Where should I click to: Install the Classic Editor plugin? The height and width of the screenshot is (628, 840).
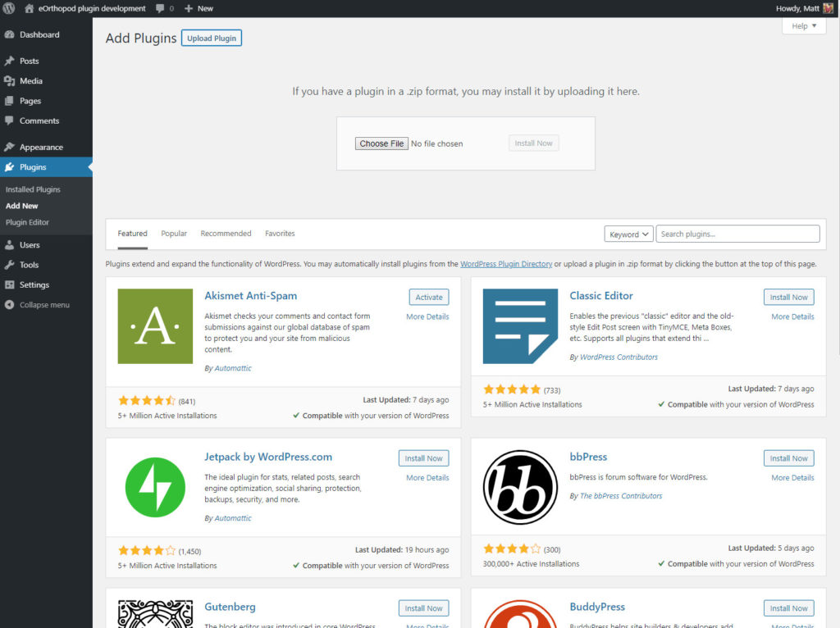788,297
